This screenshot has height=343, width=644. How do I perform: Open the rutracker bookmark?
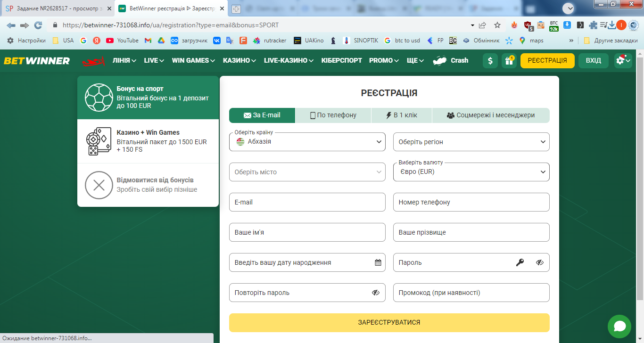[x=270, y=41]
